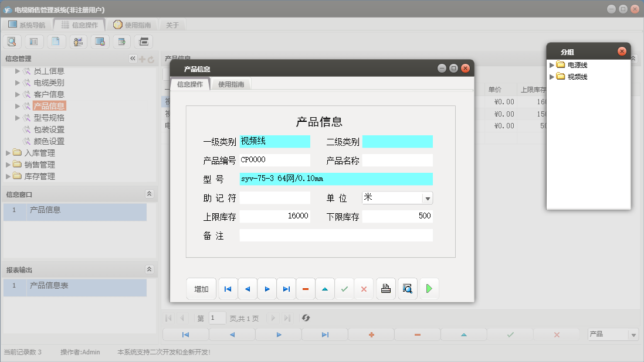Confirm edits with green checkmark icon
Image resolution: width=644 pixels, height=362 pixels.
345,288
